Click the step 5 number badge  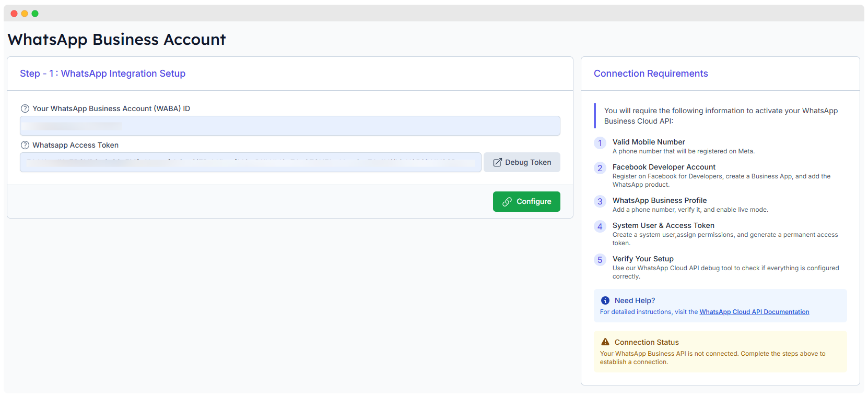tap(600, 260)
